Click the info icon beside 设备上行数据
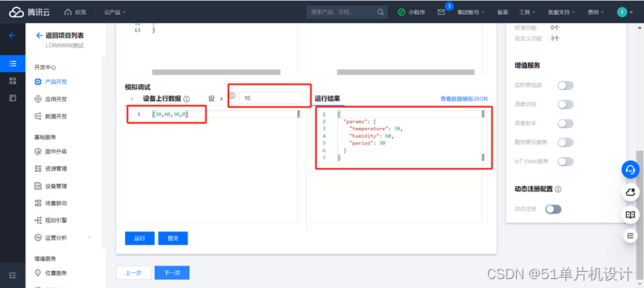The width and height of the screenshot is (644, 288). pos(186,99)
